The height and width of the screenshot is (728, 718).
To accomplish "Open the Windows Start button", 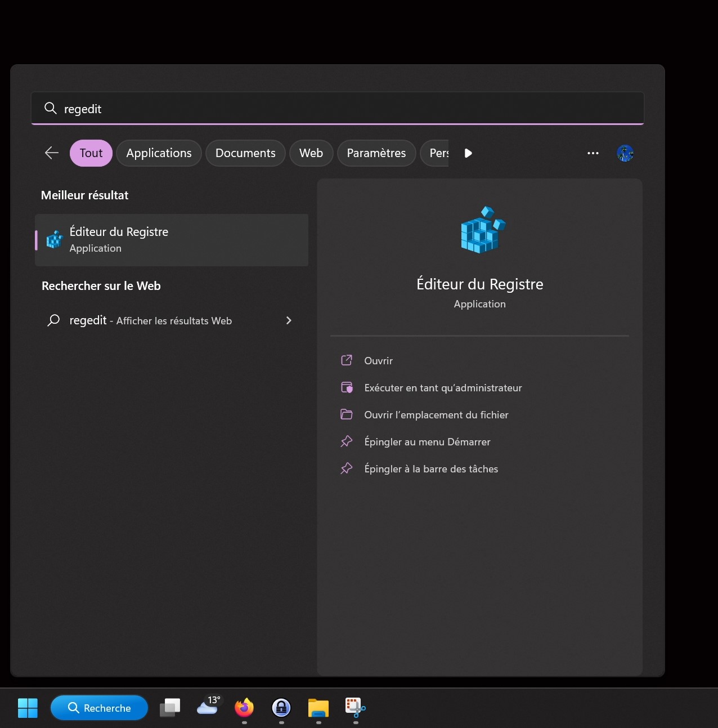I will click(28, 708).
